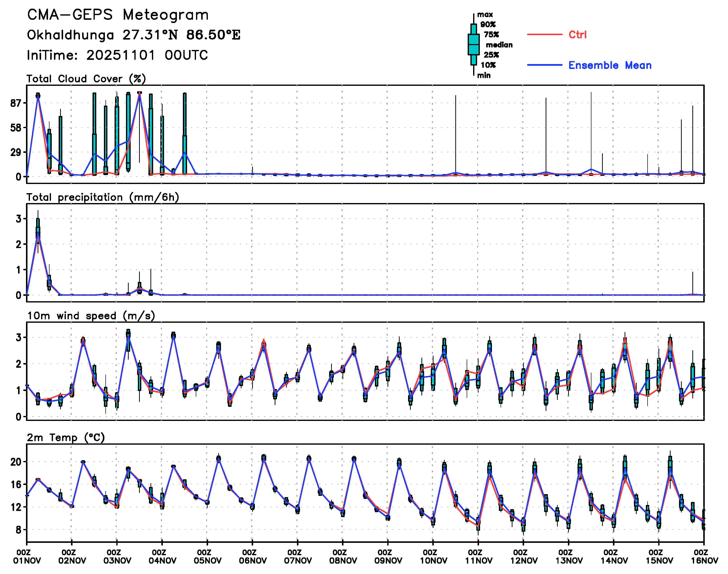Click the 00Z 08NOV time axis label
Screen dimensions: 728x574
(342, 556)
